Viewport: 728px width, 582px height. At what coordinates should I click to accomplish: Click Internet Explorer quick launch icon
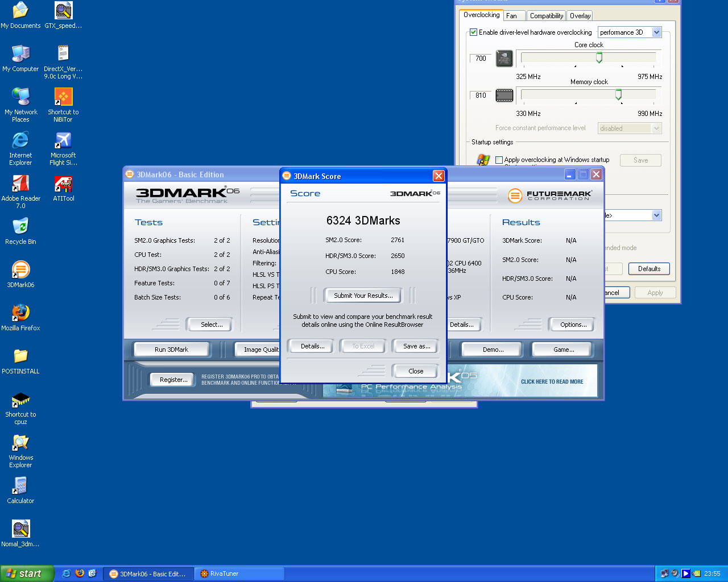[66, 573]
